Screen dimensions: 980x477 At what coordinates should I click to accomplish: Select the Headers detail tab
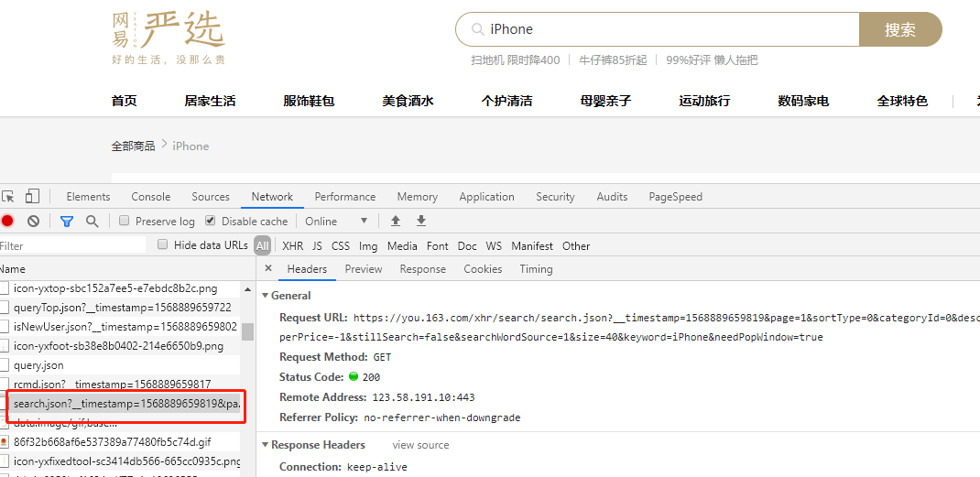[307, 269]
